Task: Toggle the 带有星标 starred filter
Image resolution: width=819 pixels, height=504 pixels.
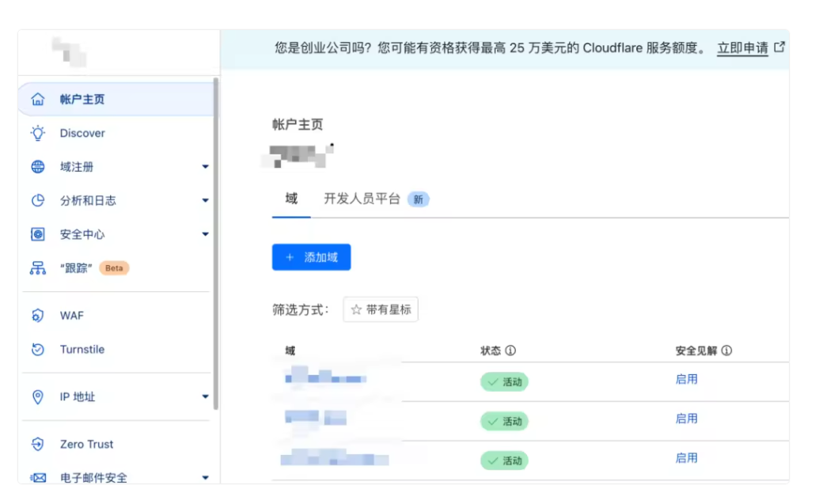Action: point(381,310)
